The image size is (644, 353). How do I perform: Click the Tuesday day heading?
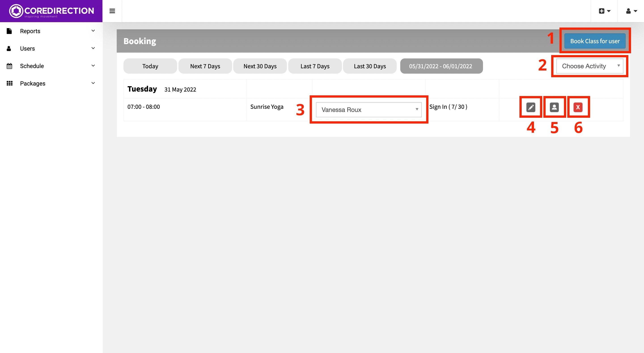tap(142, 89)
